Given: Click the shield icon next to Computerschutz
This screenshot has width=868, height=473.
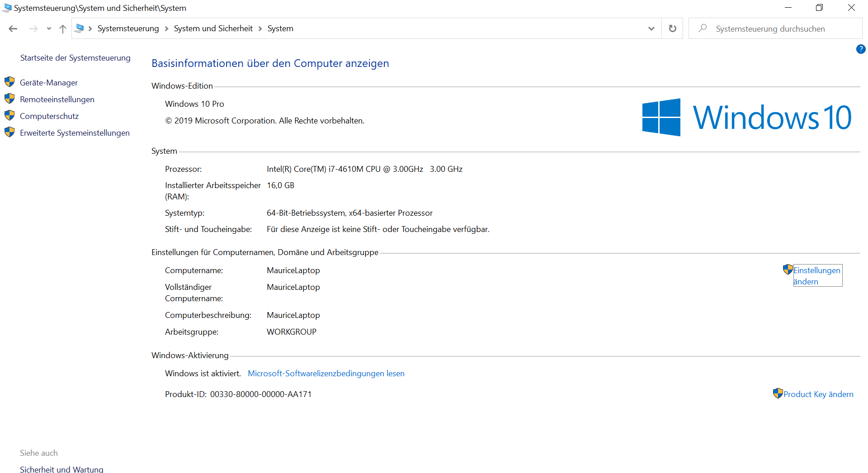Looking at the screenshot, I should click(9, 115).
